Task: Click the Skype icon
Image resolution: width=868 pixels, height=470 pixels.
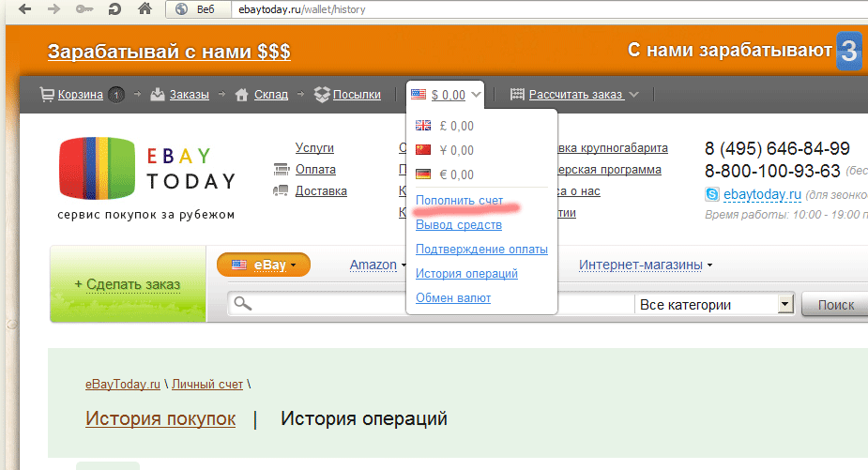Action: 712,194
